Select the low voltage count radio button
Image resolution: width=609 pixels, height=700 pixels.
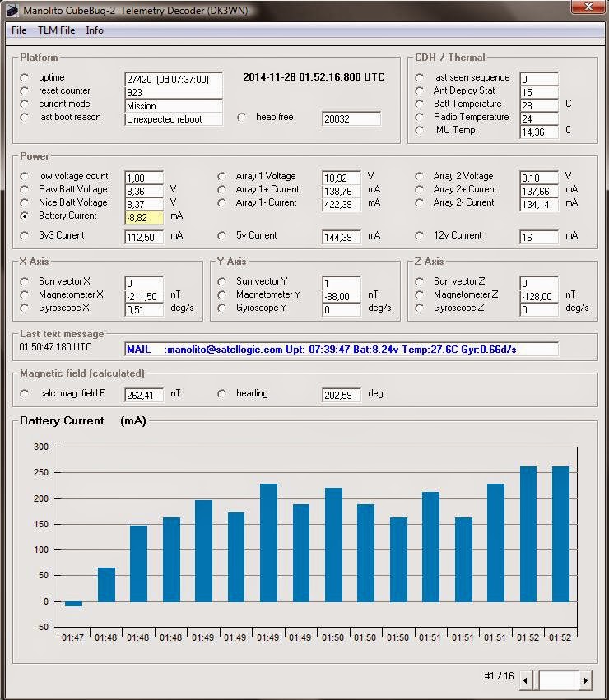click(25, 176)
